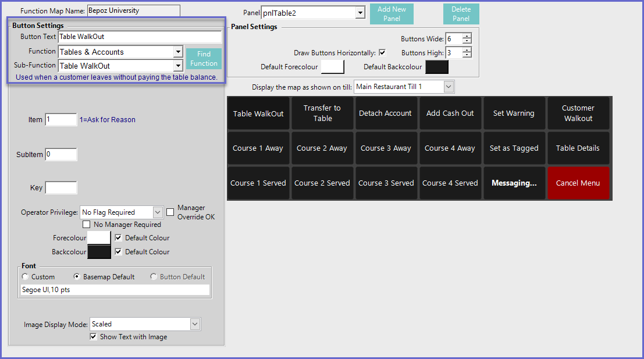644x359 pixels.
Task: Toggle Default Colour checkbox for Forecolour
Action: point(118,238)
